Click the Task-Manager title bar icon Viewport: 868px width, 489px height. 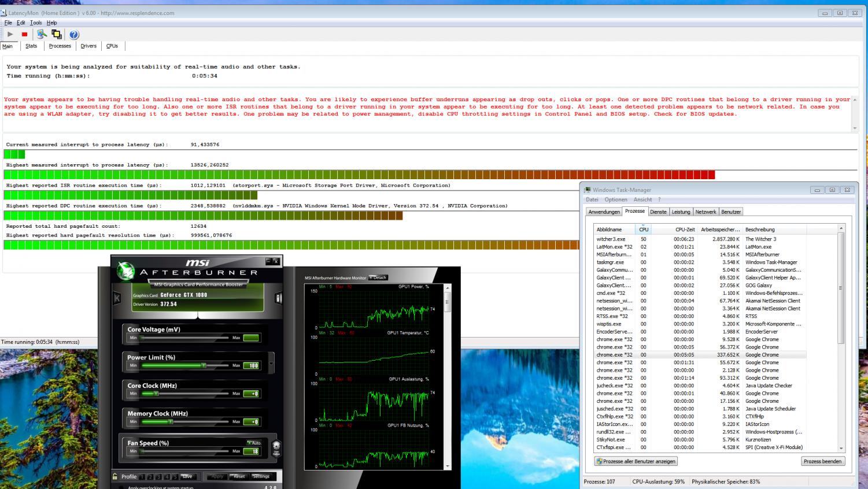coord(588,190)
